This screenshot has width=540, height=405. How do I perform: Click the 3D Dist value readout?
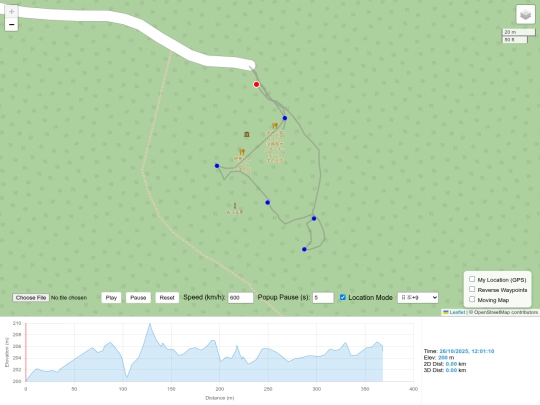(x=451, y=370)
